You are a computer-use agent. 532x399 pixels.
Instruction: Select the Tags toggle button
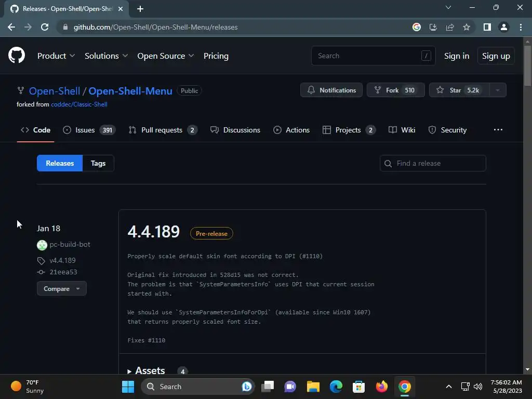pos(98,163)
